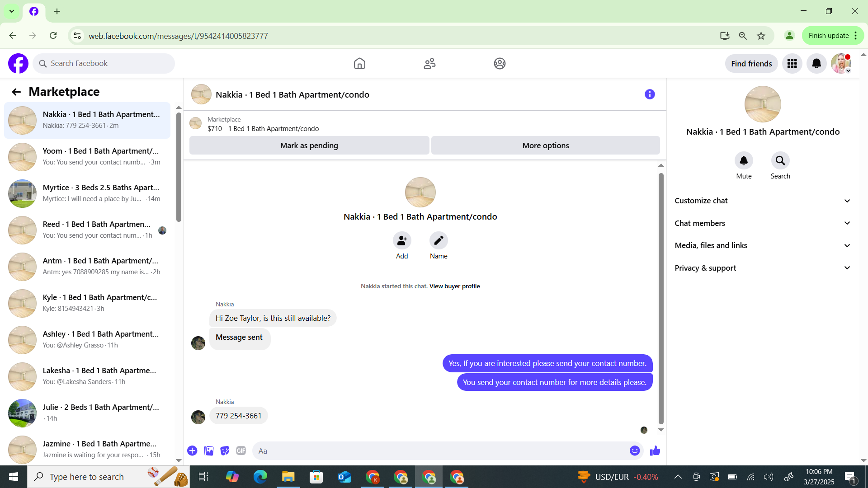Open Outlook from the taskbar

pos(344,477)
